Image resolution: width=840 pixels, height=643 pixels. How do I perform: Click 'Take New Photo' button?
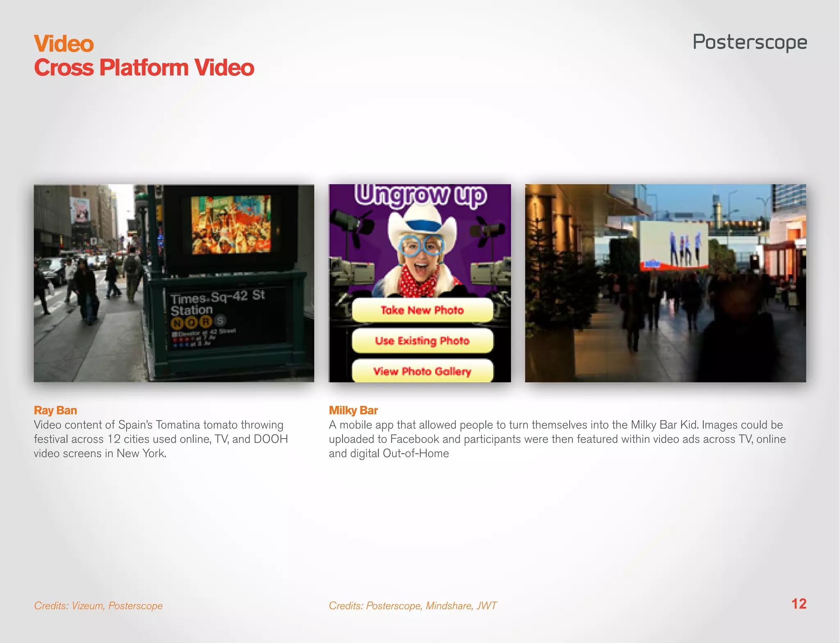[x=422, y=310]
